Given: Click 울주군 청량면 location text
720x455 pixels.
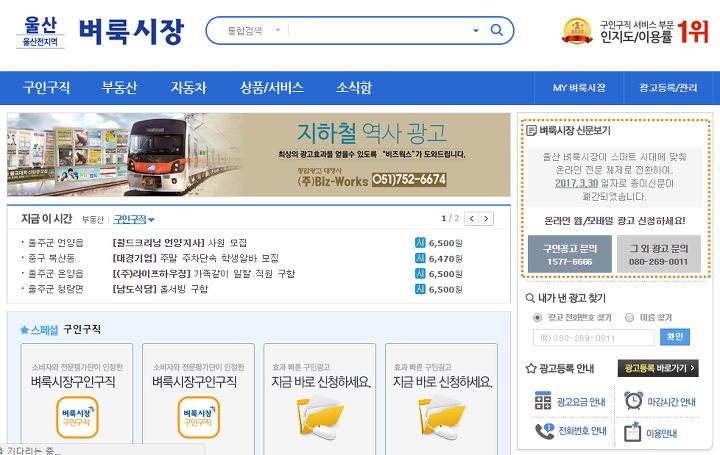Looking at the screenshot, I should pyautogui.click(x=56, y=289).
